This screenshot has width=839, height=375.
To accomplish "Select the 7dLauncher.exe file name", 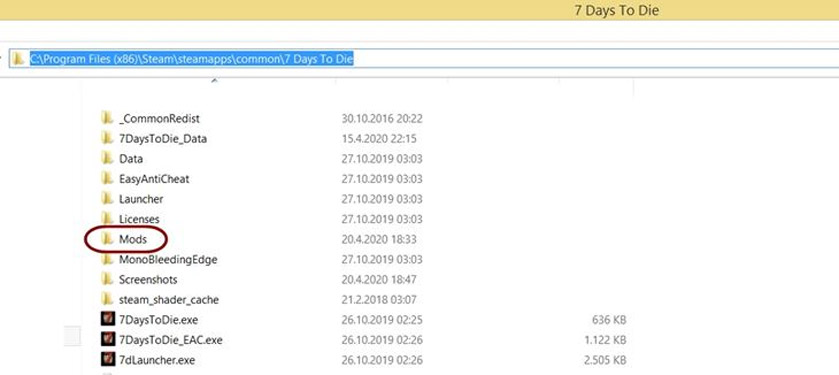I will tap(157, 360).
